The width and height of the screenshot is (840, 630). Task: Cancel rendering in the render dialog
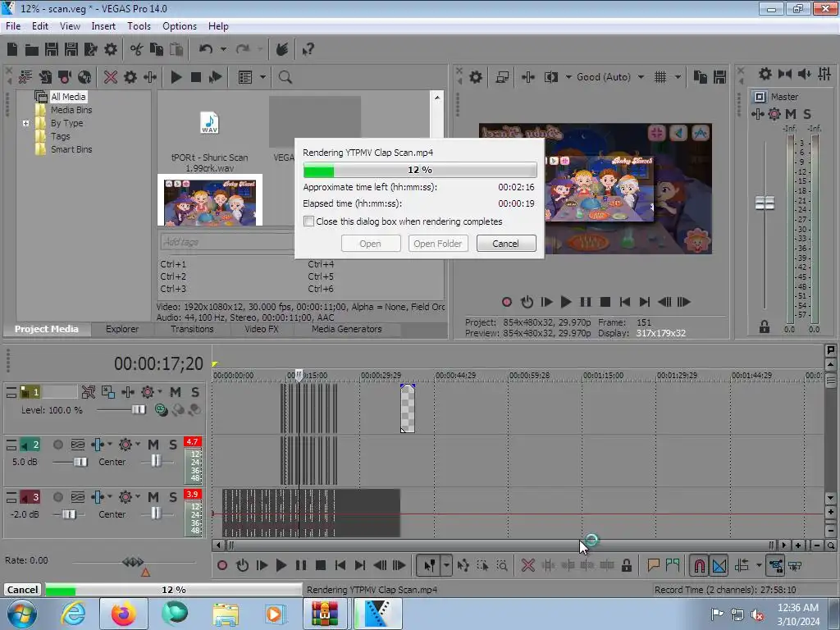tap(505, 244)
